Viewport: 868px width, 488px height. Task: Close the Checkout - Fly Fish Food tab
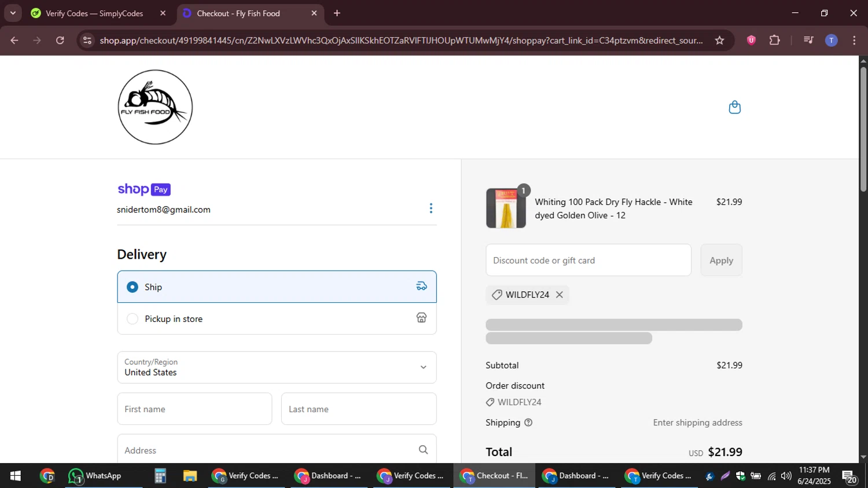[x=314, y=13]
